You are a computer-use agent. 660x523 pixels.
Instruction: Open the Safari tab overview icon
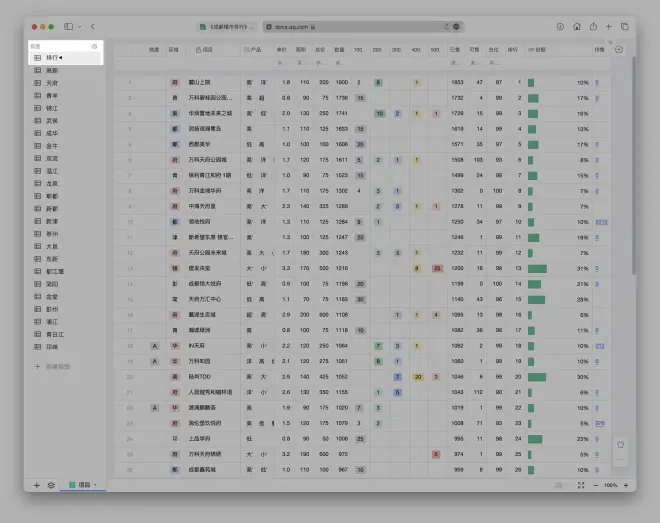(x=625, y=26)
